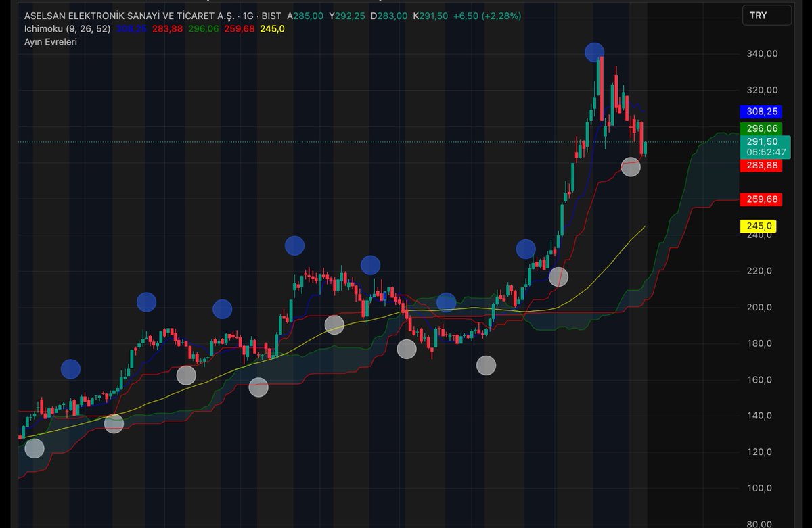The image size is (812, 528).
Task: Click the opening value A285,00
Action: 305,16
